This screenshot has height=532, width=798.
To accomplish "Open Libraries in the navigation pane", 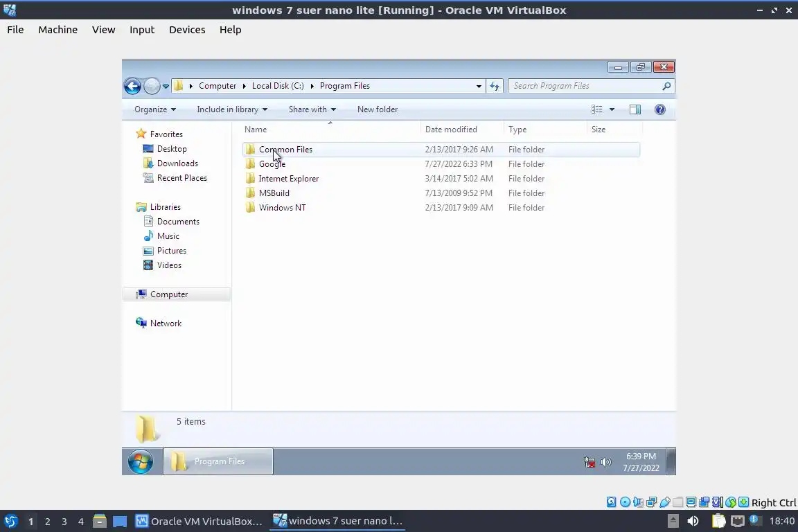I will (x=165, y=207).
